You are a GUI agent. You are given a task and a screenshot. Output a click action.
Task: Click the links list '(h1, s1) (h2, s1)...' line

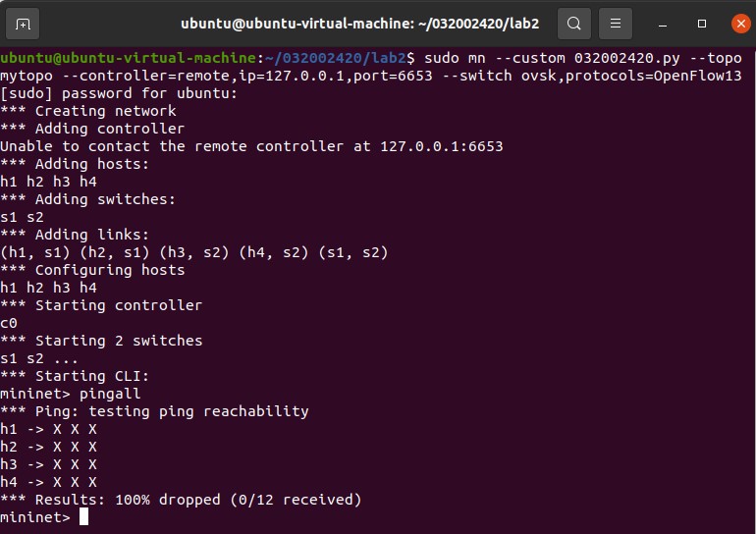click(194, 252)
